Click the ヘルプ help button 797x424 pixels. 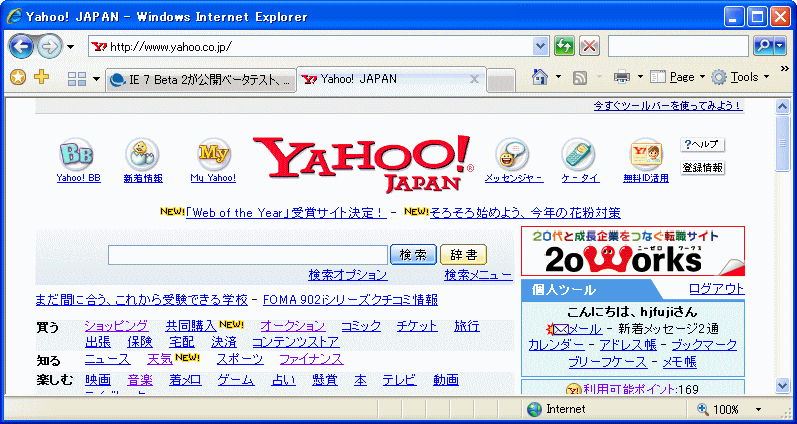[702, 144]
